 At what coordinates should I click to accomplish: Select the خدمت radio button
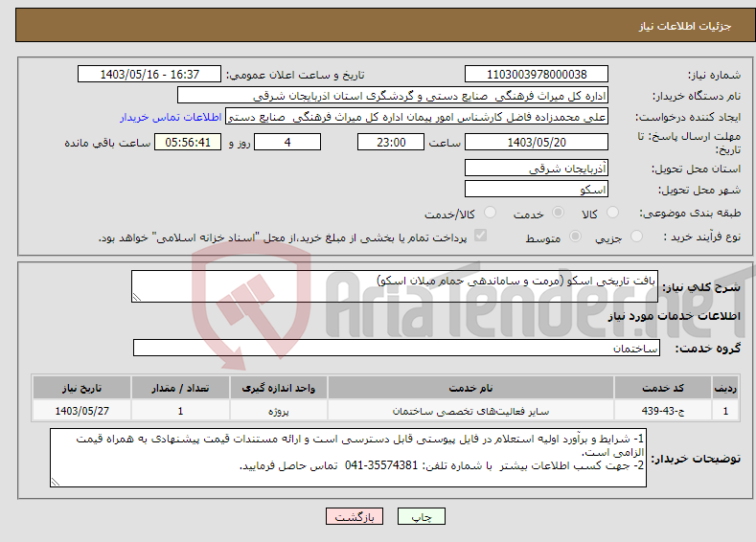558,213
